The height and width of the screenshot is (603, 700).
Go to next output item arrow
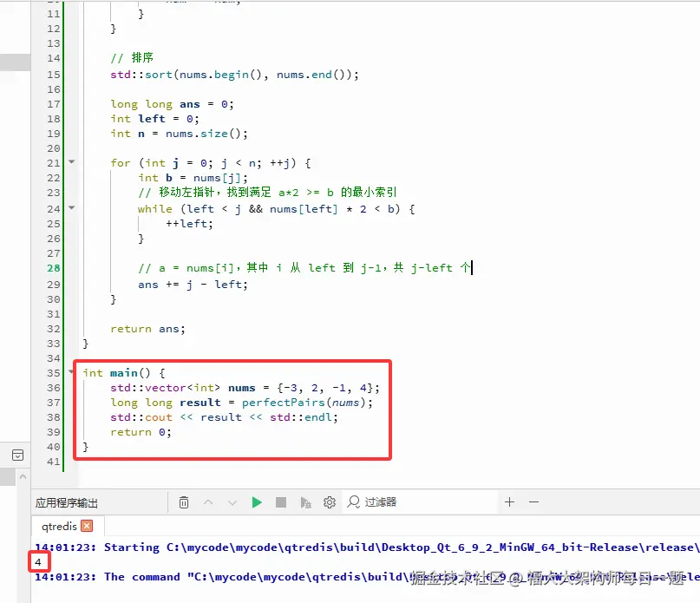[232, 502]
